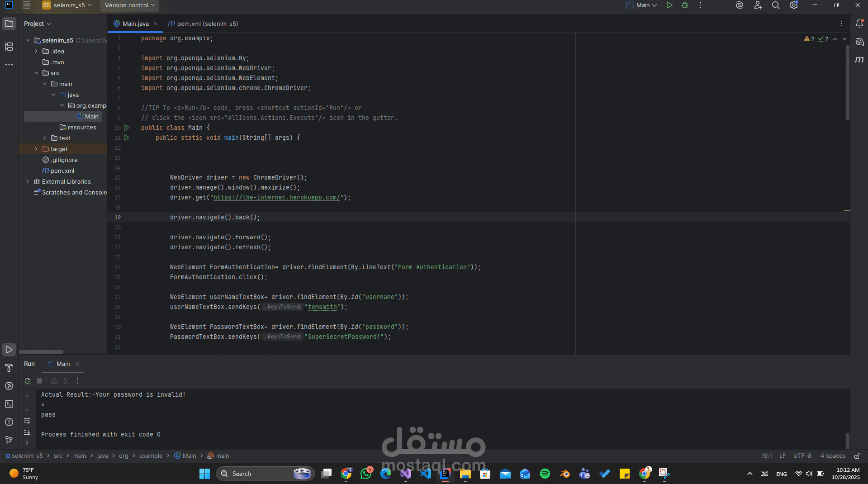Image resolution: width=868 pixels, height=484 pixels.
Task: Open the Terminal tool window
Action: point(9,404)
